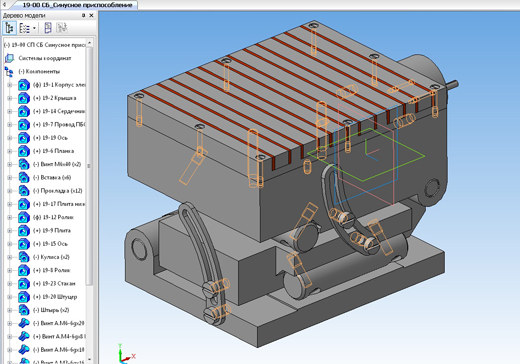Click the part icon of 19-9 Плита

pyautogui.click(x=24, y=231)
